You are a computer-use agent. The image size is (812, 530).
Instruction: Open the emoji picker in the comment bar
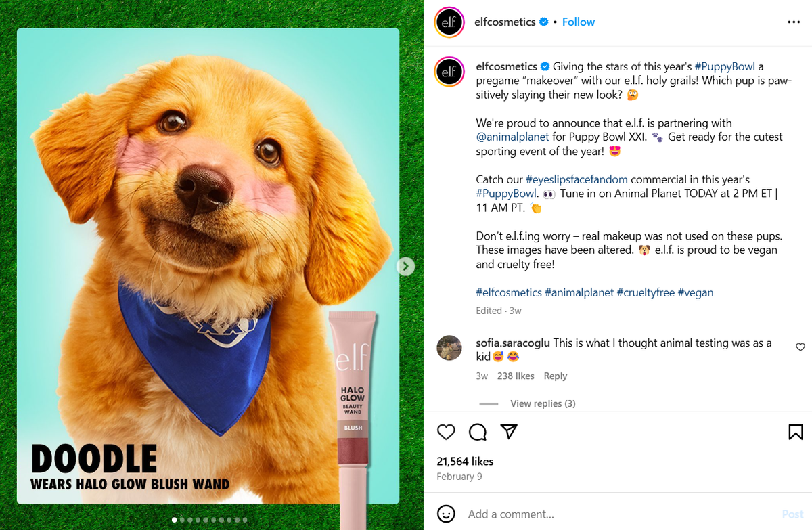[x=446, y=514]
